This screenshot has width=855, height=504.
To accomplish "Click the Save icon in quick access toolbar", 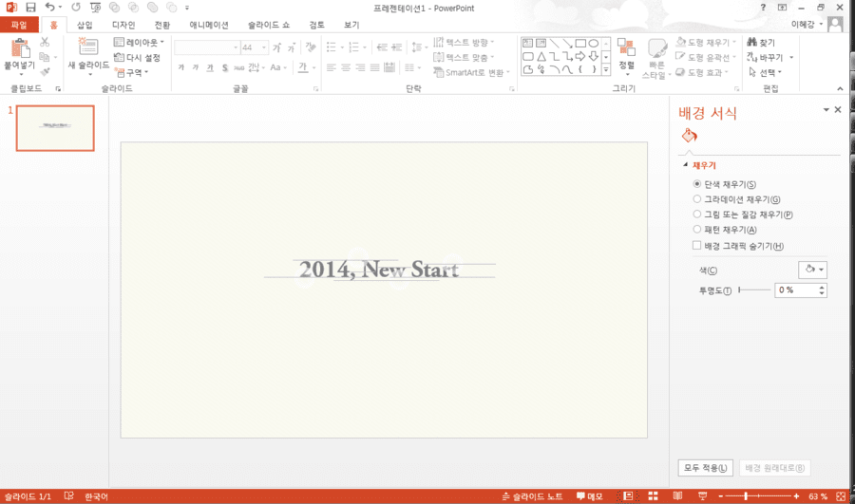I will point(30,8).
